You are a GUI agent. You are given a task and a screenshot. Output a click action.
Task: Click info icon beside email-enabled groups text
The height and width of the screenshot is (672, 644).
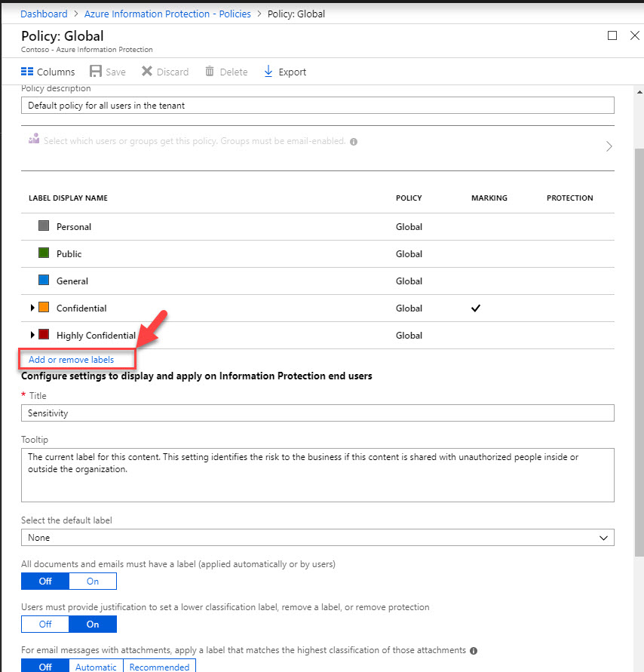(354, 142)
